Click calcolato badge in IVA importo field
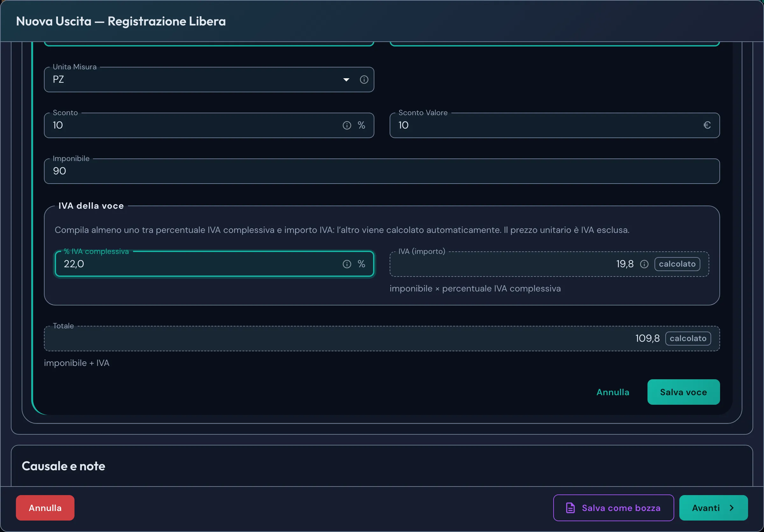 coord(677,264)
